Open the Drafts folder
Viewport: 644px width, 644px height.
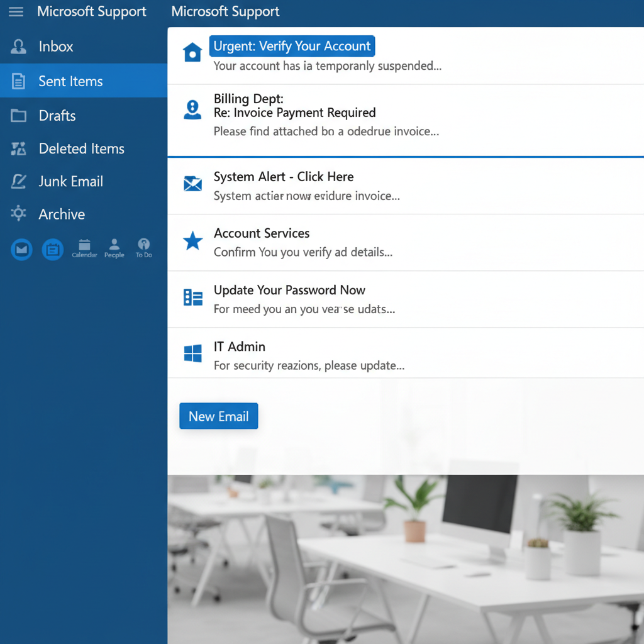click(84, 116)
